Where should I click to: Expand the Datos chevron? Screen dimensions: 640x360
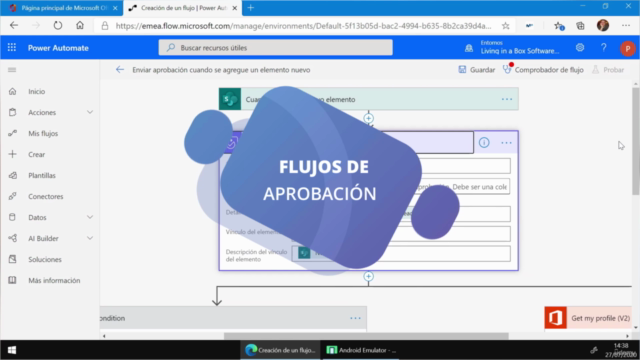pyautogui.click(x=90, y=217)
